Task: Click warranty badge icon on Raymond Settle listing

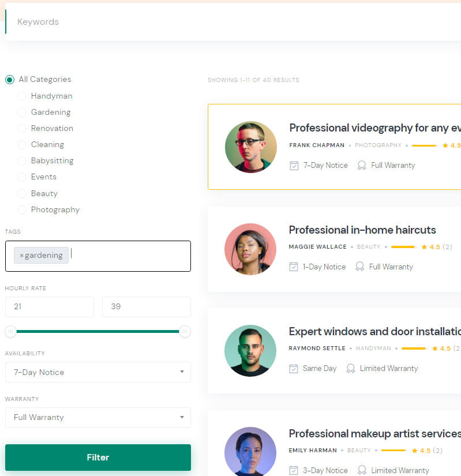Action: click(x=351, y=369)
